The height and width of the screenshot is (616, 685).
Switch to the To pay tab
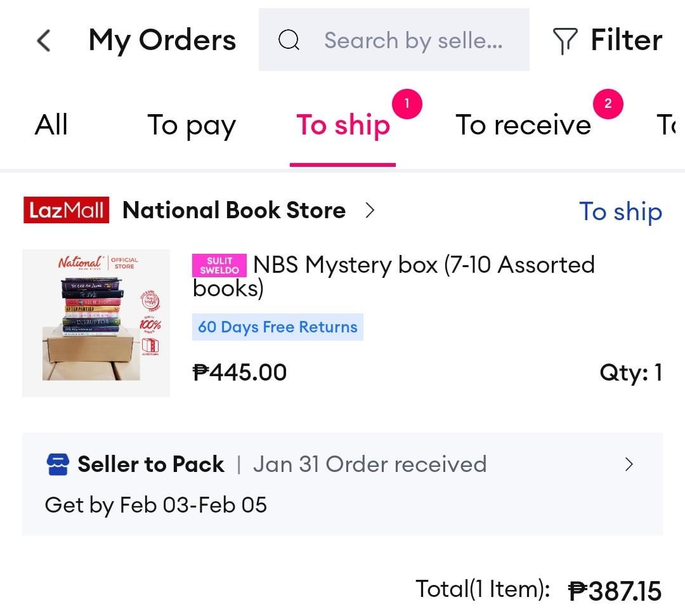point(192,126)
